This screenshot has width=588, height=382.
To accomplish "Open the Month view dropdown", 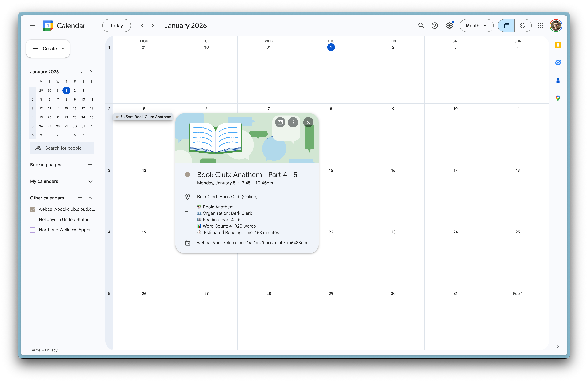I will point(476,25).
